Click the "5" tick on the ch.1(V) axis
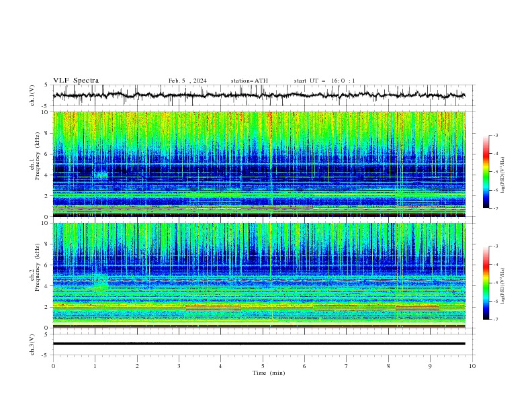532x411 pixels. (46, 85)
